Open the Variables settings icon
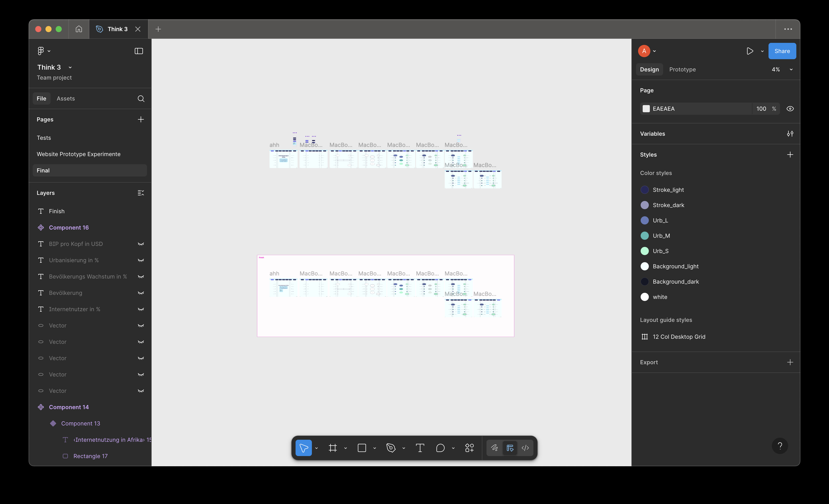Image resolution: width=829 pixels, height=504 pixels. point(790,134)
